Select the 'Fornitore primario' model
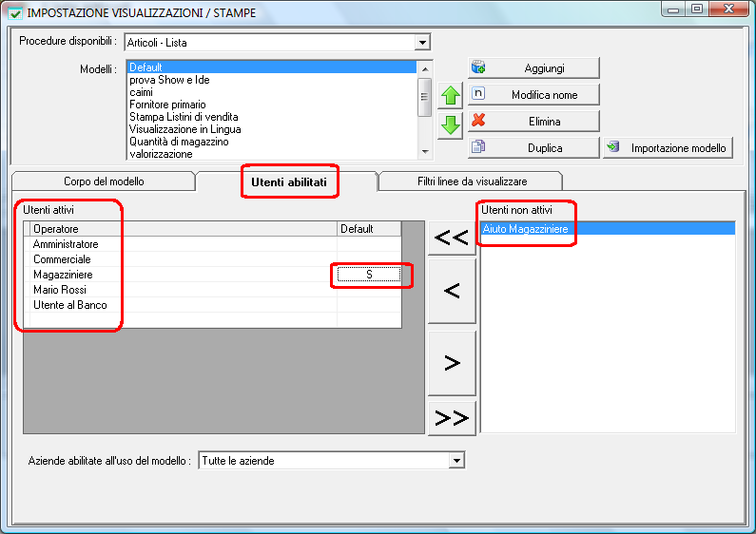The image size is (756, 534). coord(272,105)
